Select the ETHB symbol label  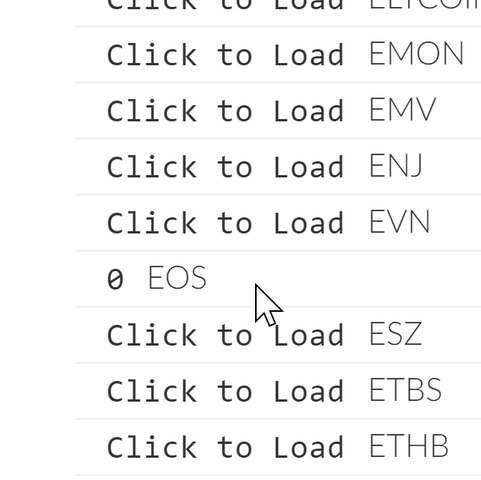[409, 446]
